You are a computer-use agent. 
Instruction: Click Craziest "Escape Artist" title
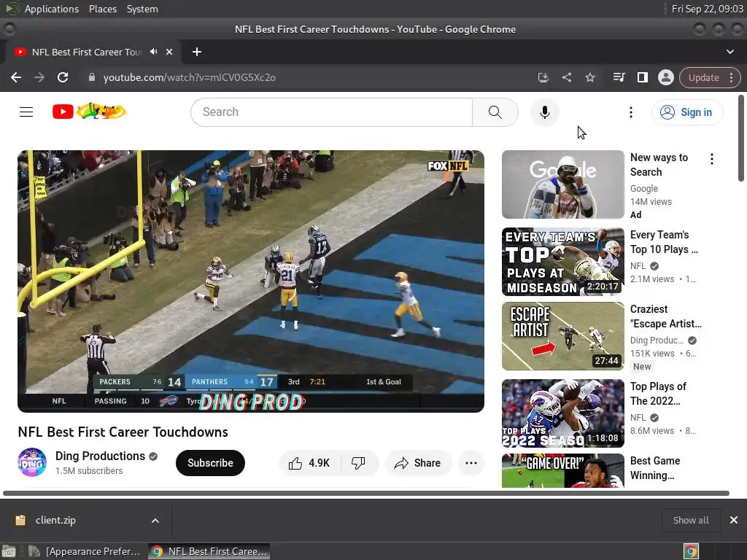coord(665,316)
